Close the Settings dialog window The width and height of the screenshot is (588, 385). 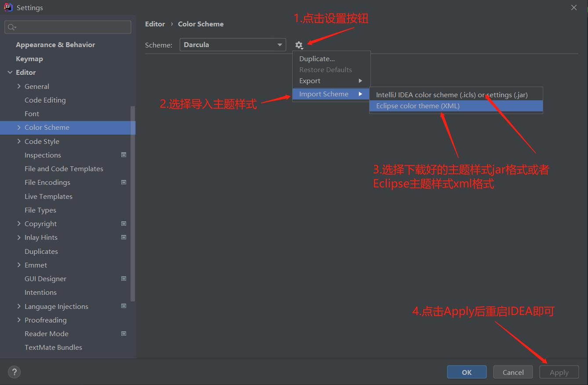pyautogui.click(x=574, y=7)
